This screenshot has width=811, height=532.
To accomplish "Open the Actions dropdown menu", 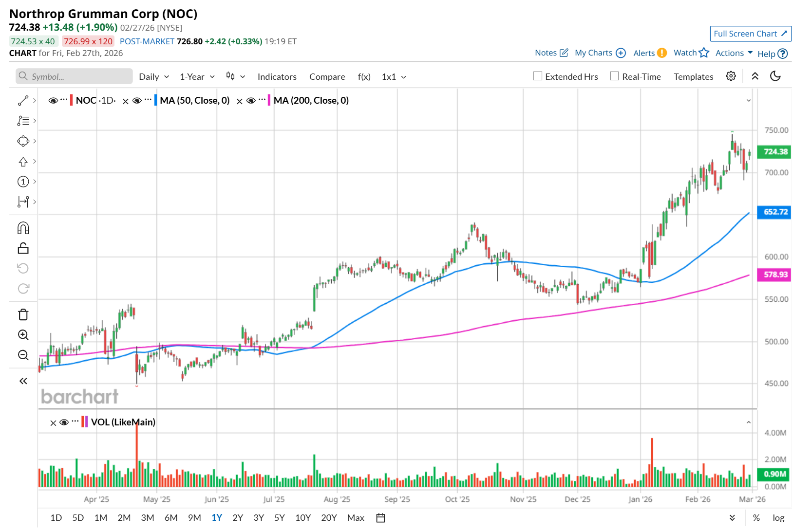I will tap(734, 53).
